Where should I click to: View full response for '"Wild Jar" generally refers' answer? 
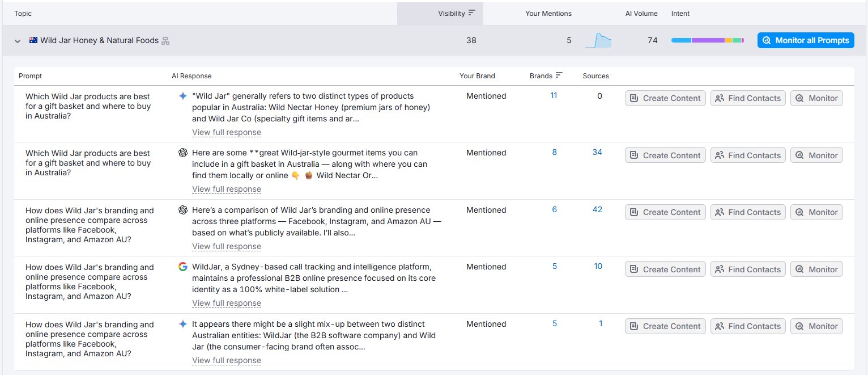coord(227,132)
